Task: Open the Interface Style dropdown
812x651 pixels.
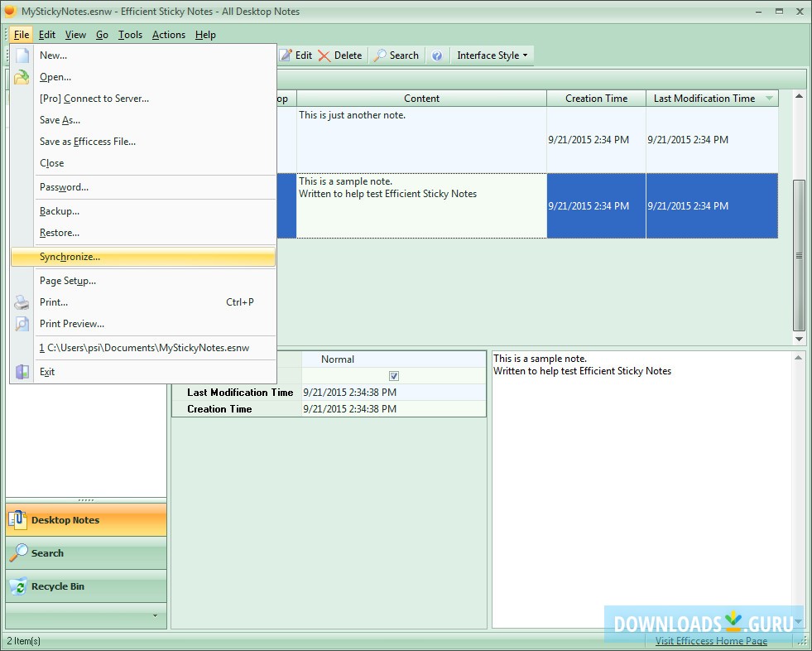Action: (492, 55)
